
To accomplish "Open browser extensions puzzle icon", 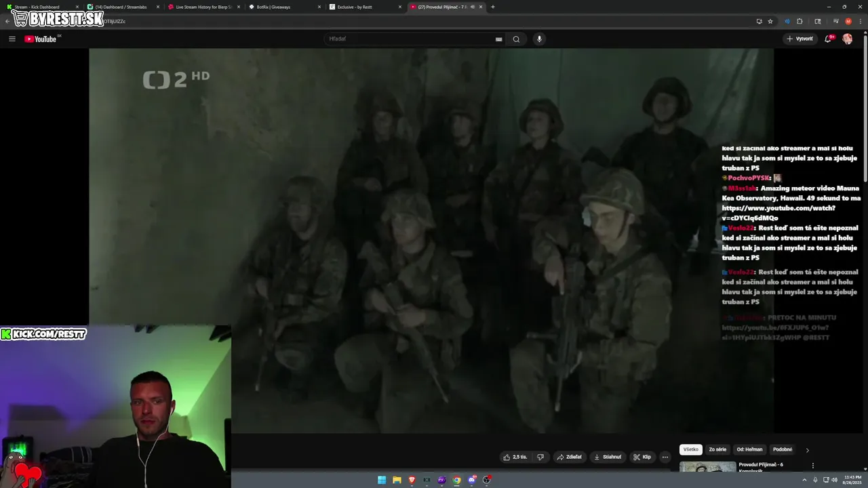I will (x=800, y=21).
